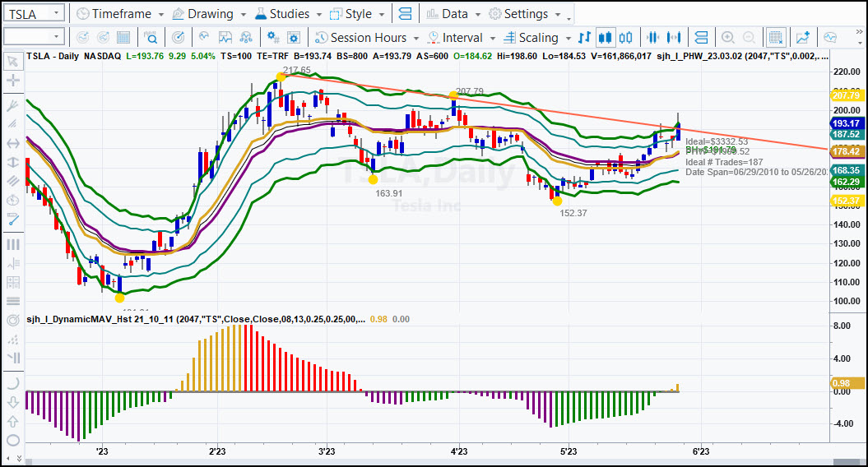Expand the Style dropdown arrow
The height and width of the screenshot is (467, 868).
[x=382, y=14]
